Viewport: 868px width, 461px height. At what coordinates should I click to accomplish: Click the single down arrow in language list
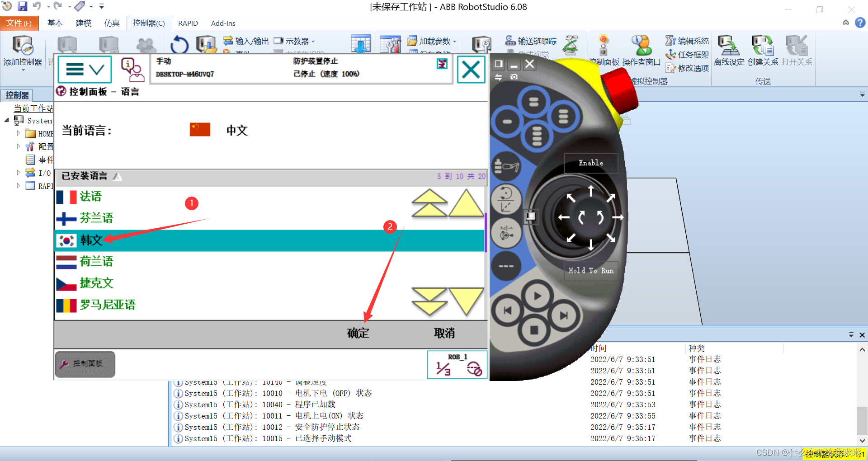coord(467,301)
